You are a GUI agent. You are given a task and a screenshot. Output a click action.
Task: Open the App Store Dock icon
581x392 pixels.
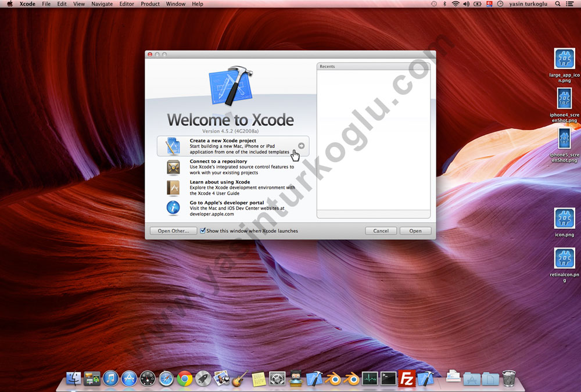(x=129, y=379)
